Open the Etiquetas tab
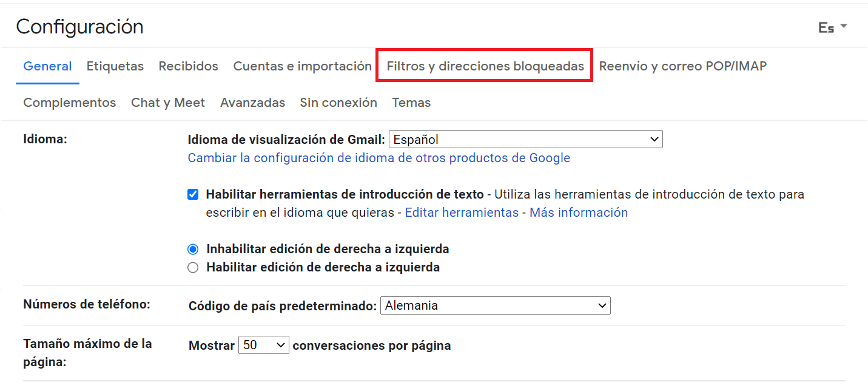 coord(115,66)
